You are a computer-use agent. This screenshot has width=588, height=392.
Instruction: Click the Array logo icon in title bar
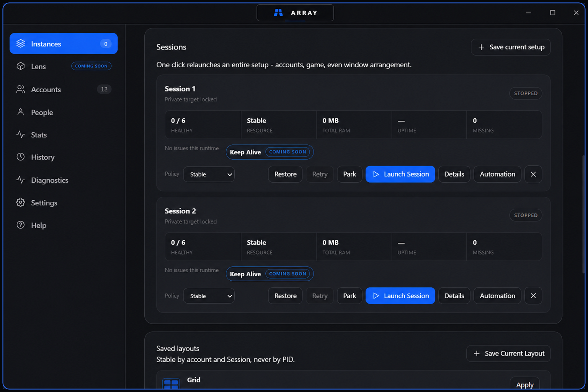278,13
